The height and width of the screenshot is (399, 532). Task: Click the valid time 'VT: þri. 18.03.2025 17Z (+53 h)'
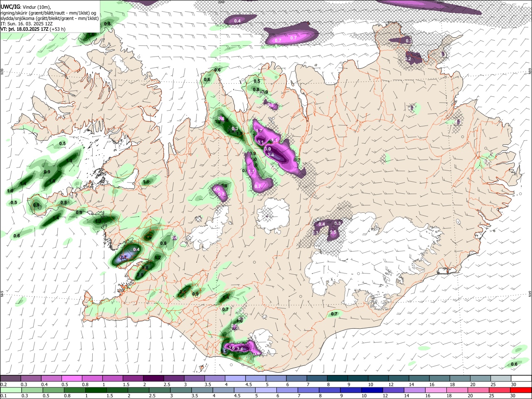(33, 29)
